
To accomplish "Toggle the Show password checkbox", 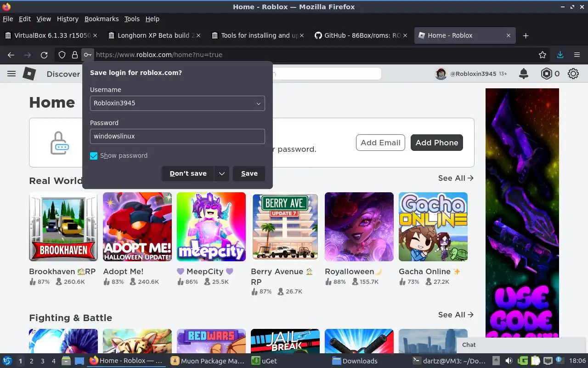I will (94, 156).
